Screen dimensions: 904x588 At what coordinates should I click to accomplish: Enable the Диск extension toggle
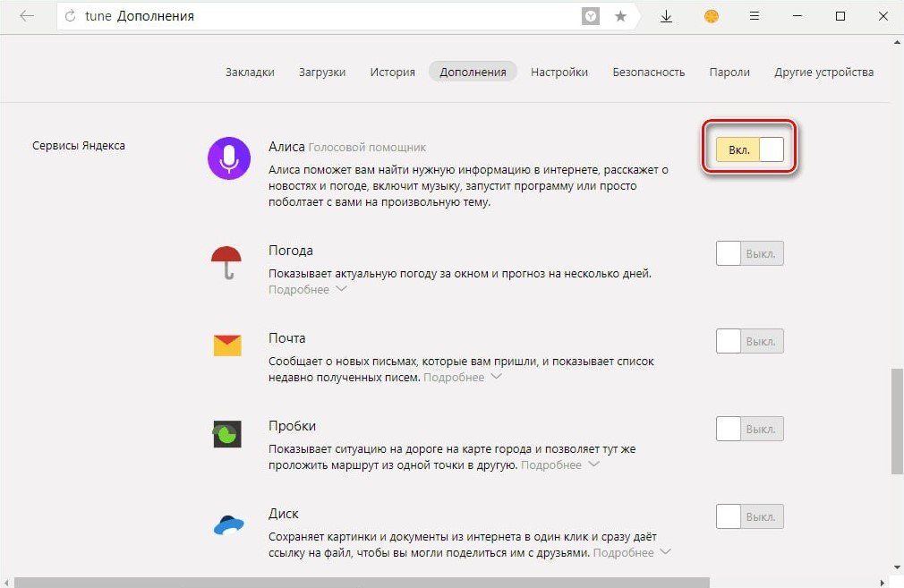click(749, 516)
